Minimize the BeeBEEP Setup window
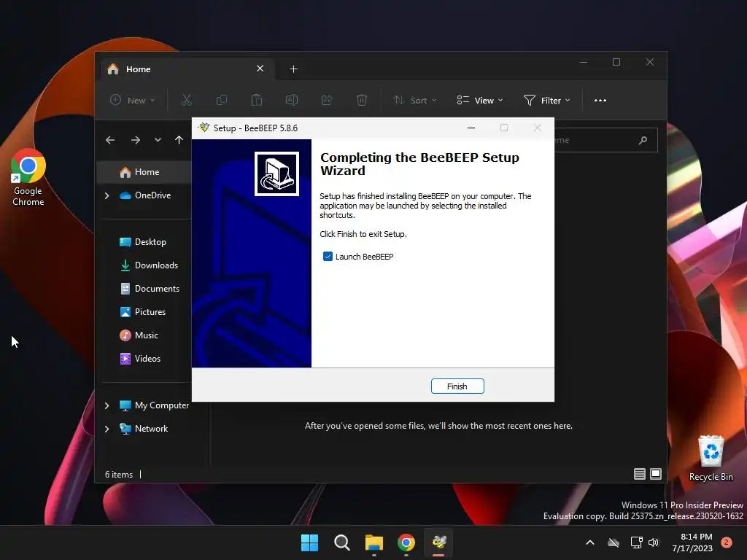This screenshot has height=560, width=747. pos(471,128)
